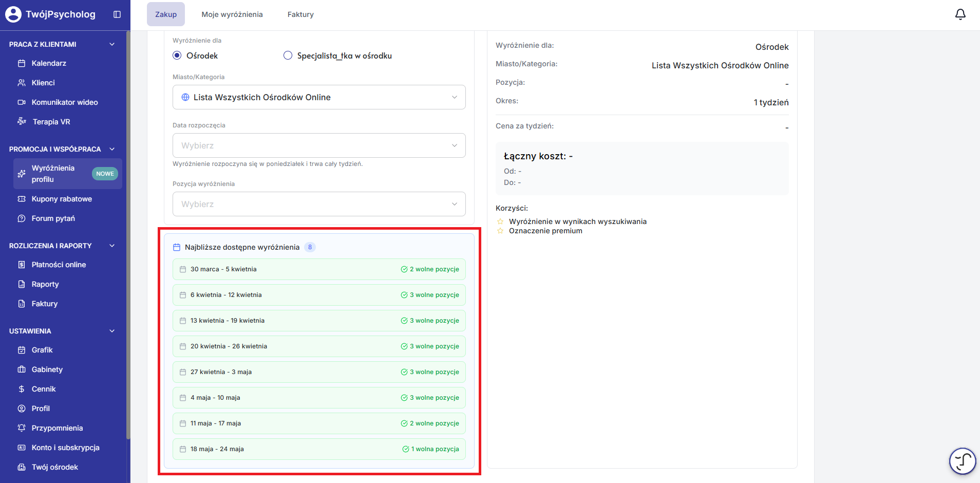980x483 pixels.
Task: Select the 6 kwietnia - 12 kwietnia slot
Action: tap(319, 295)
